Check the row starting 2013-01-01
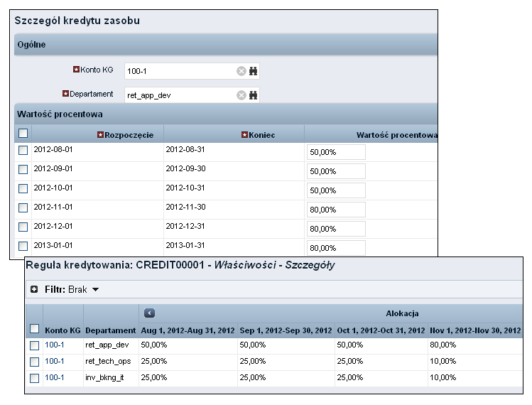Viewport: 532px width, 405px height. 23,246
